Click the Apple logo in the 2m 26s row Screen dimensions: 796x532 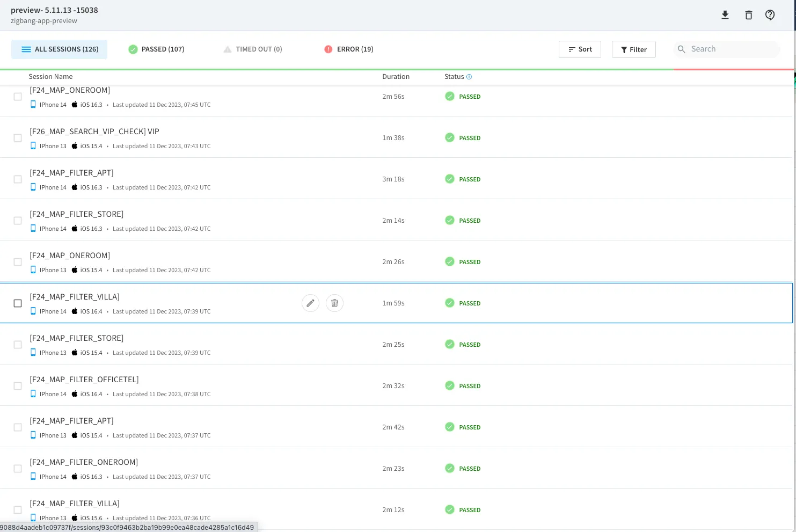pos(75,270)
